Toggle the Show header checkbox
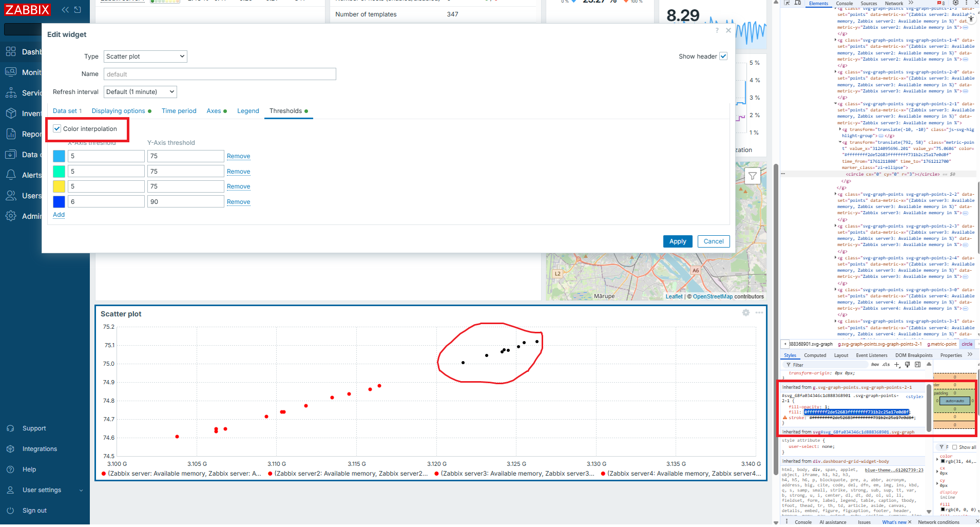The width and height of the screenshot is (980, 527). (723, 57)
